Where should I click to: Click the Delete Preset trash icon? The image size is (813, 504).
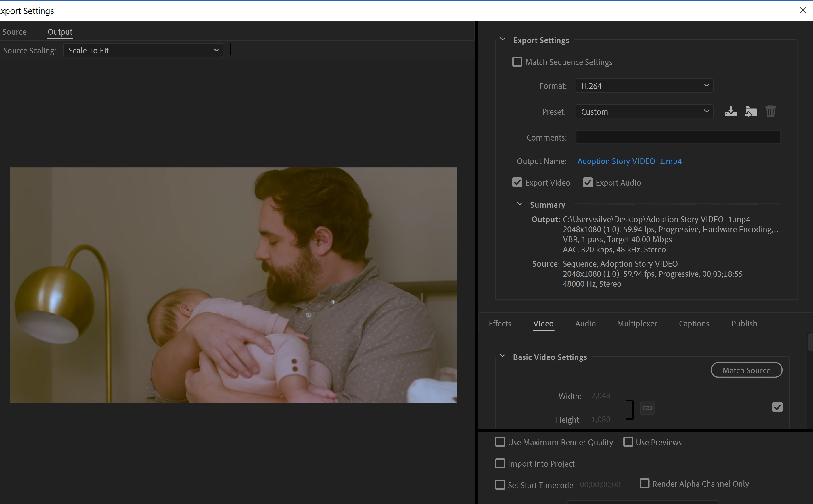770,111
